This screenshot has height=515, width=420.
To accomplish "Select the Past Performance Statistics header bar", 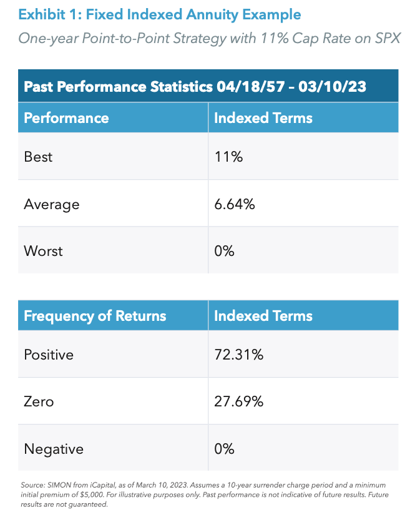I will pos(195,86).
